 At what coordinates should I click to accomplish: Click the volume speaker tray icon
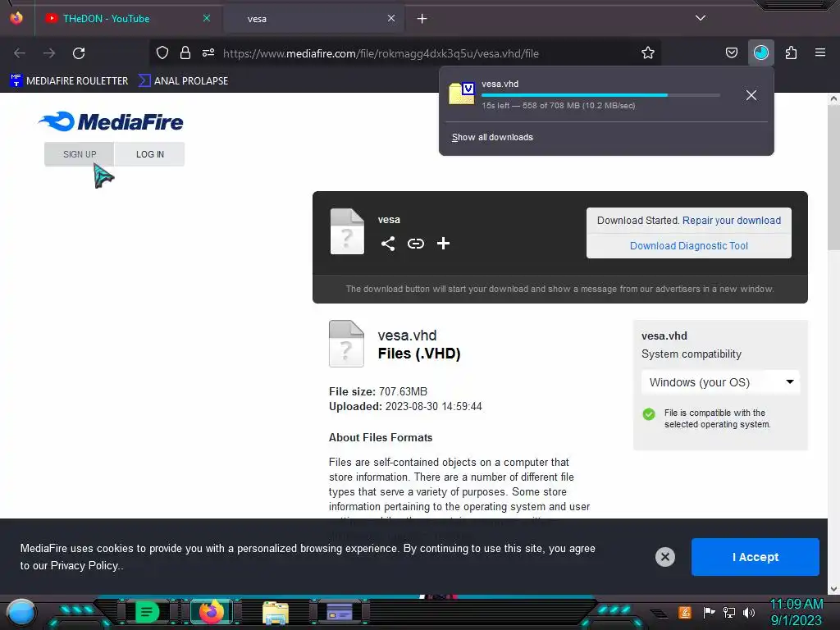click(x=749, y=612)
